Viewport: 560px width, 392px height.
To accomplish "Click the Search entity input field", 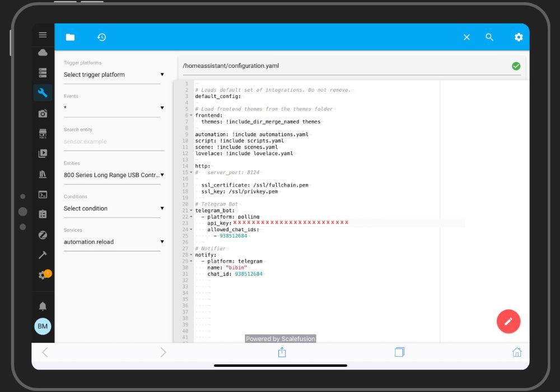I will tap(112, 141).
